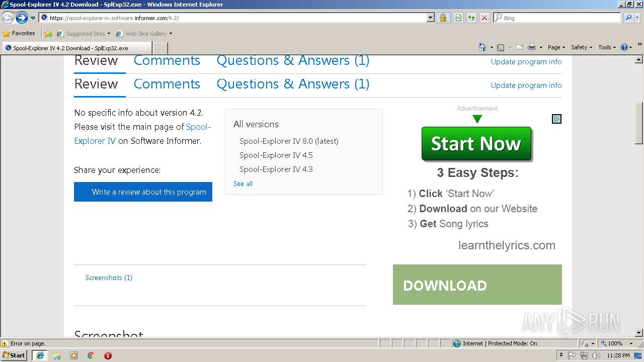Open the address bar URL dropdown
This screenshot has width=644, height=362.
tap(431, 18)
